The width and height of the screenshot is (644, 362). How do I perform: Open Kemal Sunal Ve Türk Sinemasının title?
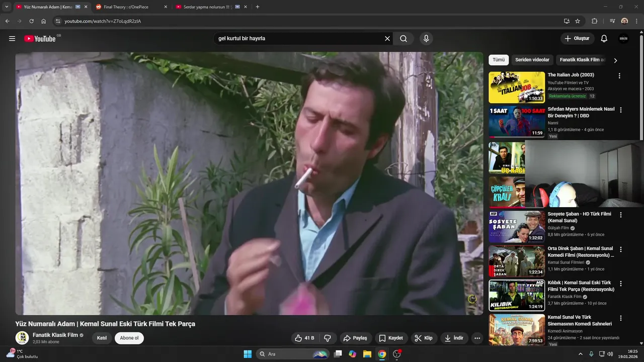pyautogui.click(x=580, y=321)
